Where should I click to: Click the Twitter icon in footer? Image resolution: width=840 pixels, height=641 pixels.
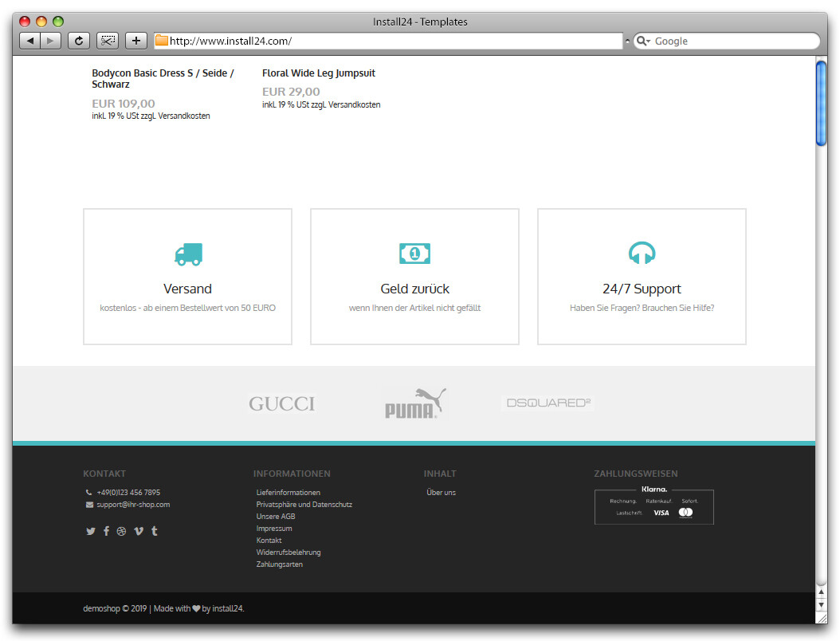click(x=91, y=531)
